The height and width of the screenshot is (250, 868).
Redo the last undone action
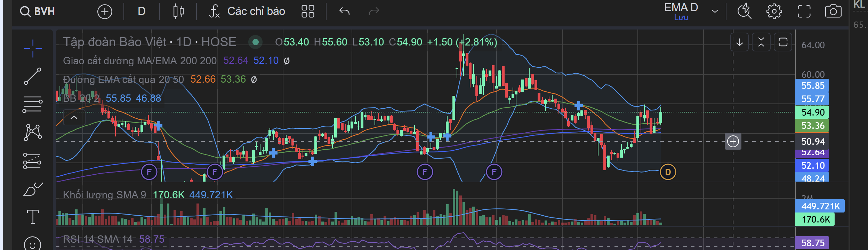point(374,11)
